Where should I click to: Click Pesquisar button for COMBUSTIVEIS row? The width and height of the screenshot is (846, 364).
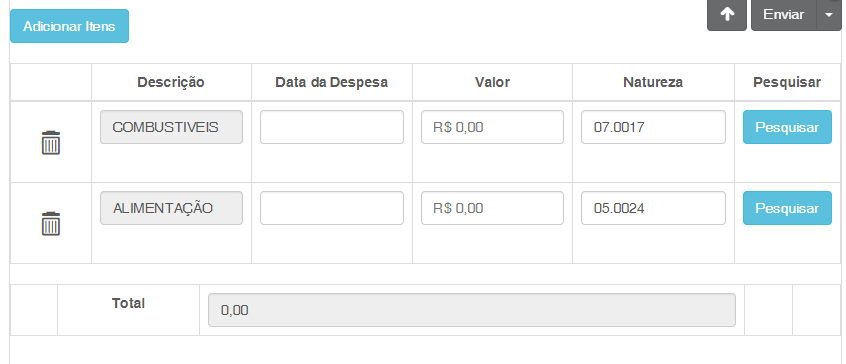[x=787, y=127]
